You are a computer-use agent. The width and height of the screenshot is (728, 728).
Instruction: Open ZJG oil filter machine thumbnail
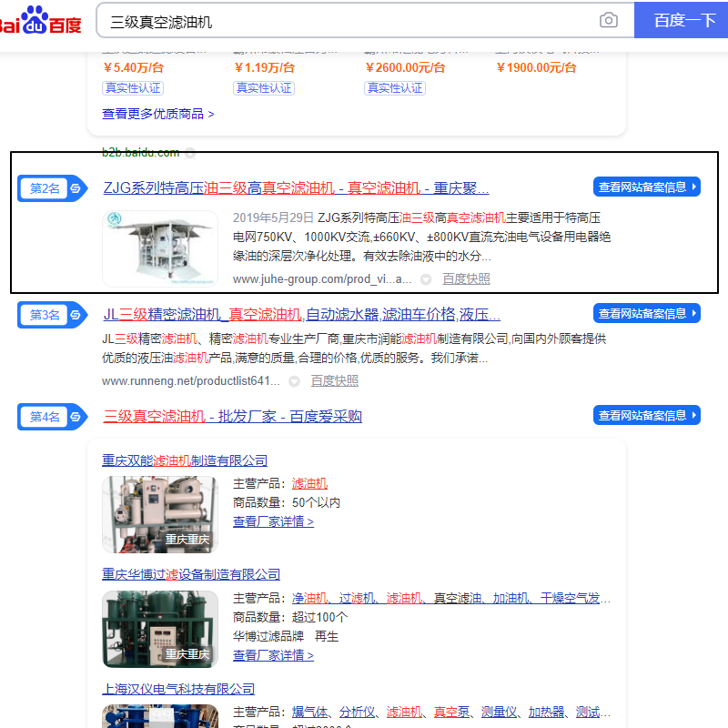tap(160, 248)
